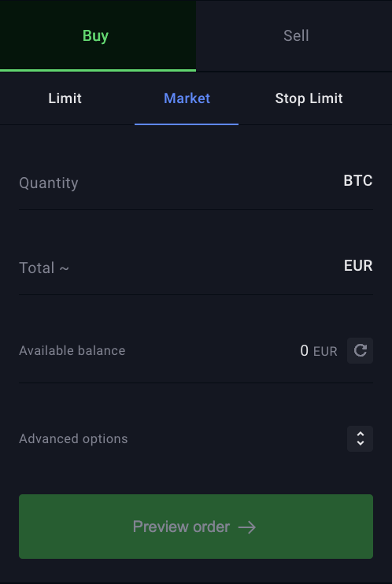The width and height of the screenshot is (392, 584).
Task: Click the Total ~ placeholder text
Action: click(44, 268)
